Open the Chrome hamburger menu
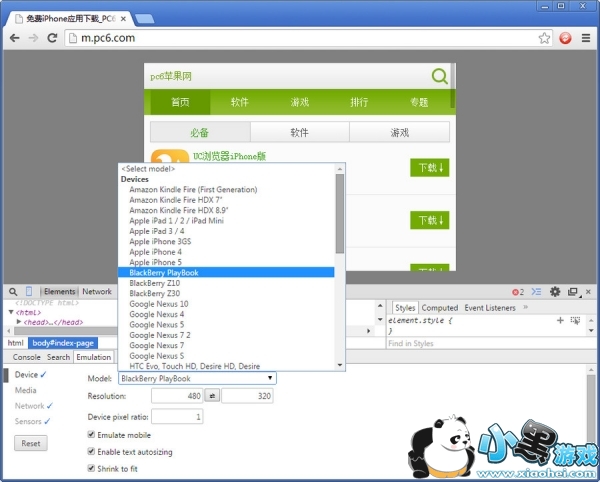The height and width of the screenshot is (482, 600). click(586, 38)
